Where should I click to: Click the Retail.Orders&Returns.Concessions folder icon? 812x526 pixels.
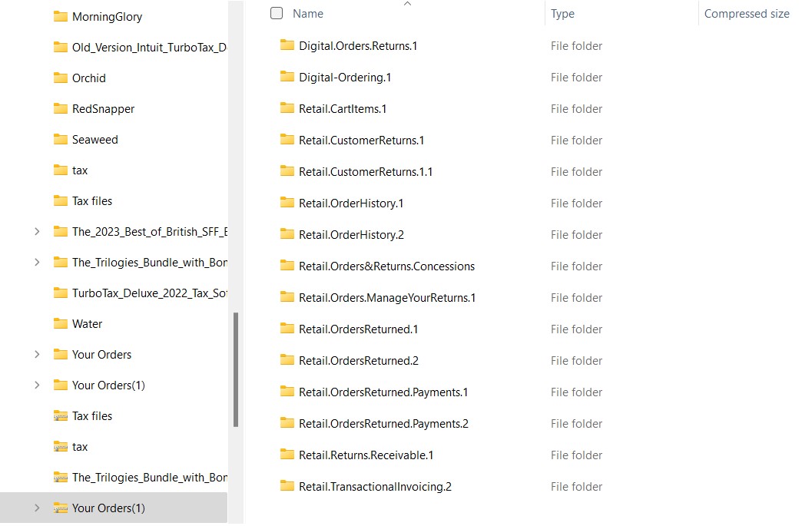point(286,266)
